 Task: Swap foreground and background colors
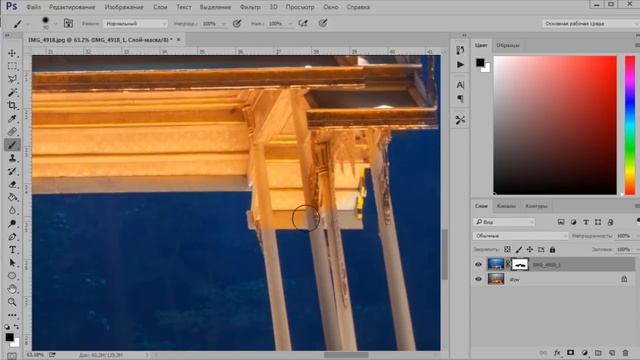pos(16,327)
